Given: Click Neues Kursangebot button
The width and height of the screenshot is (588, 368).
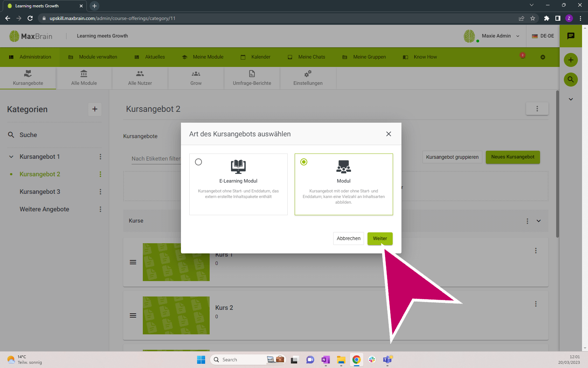Looking at the screenshot, I should [x=513, y=157].
